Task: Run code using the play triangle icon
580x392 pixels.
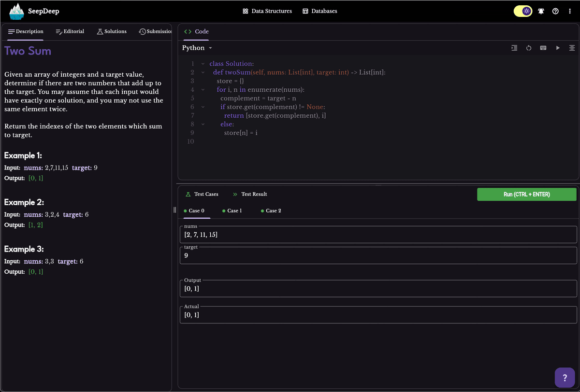Action: [x=558, y=48]
